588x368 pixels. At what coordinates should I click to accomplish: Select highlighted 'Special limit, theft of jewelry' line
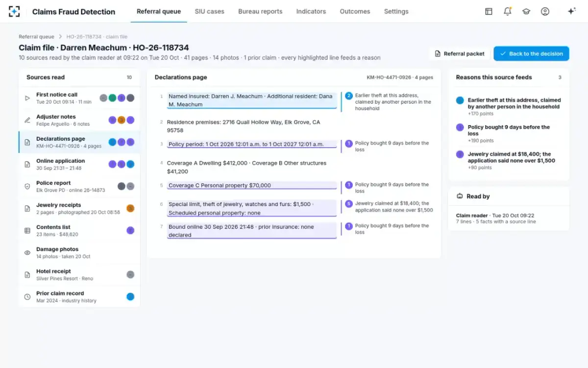coord(252,209)
